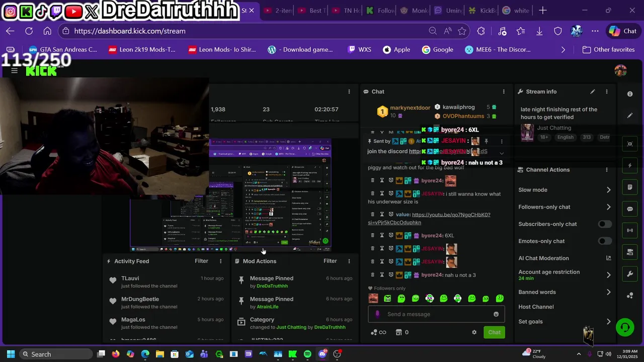
Task: Click the user avatar in top right
Action: click(620, 70)
